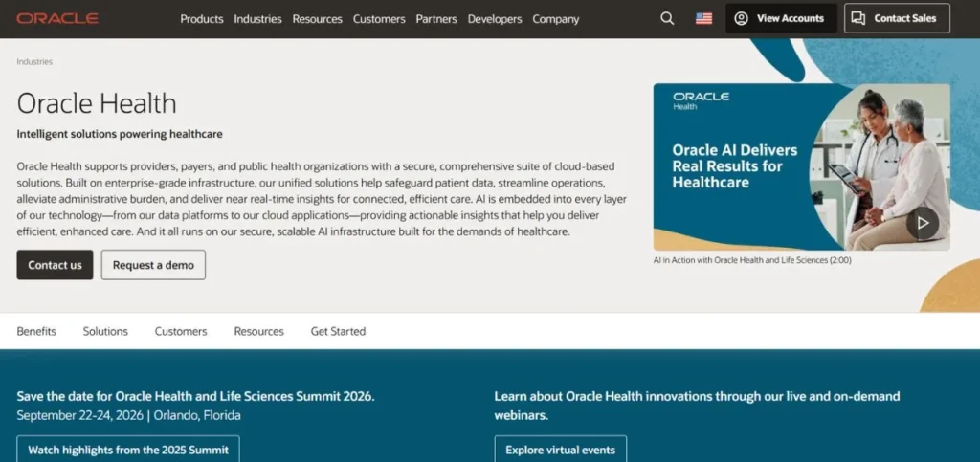The image size is (980, 462).
Task: Select the US flag country icon
Action: pyautogui.click(x=703, y=19)
